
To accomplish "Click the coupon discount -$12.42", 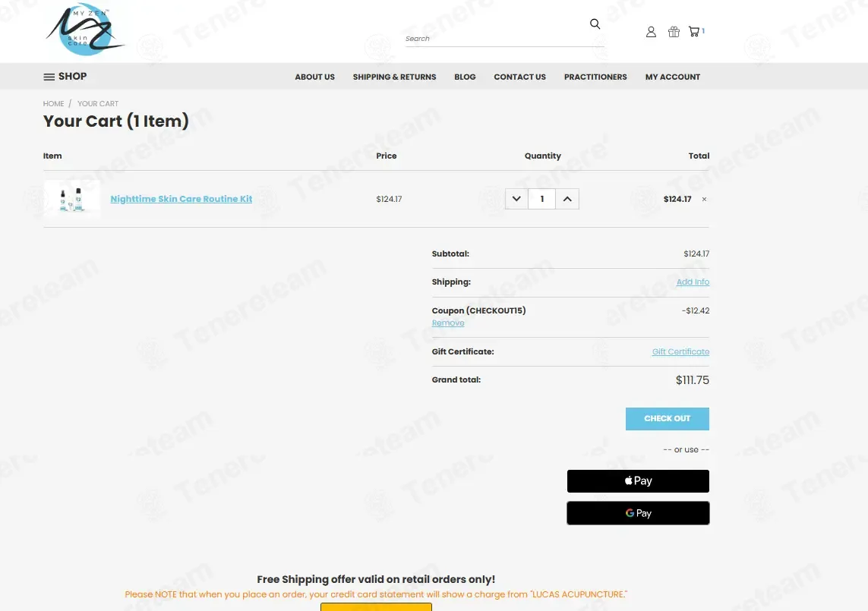I will pos(696,310).
